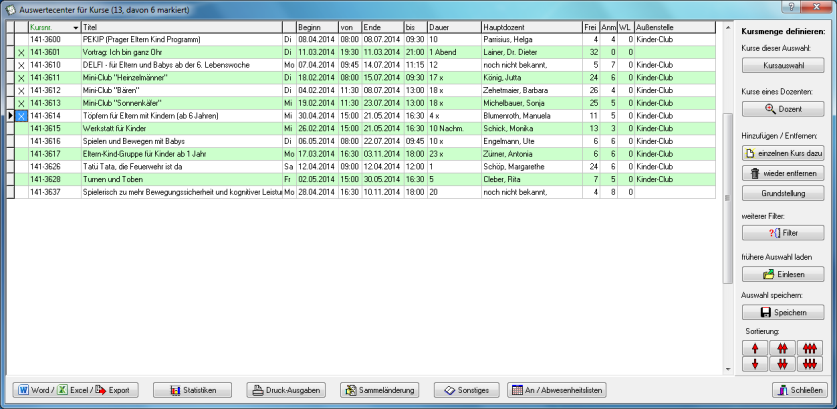Image resolution: width=837 pixels, height=409 pixels.
Task: Click the Ende column header
Action: (383, 27)
